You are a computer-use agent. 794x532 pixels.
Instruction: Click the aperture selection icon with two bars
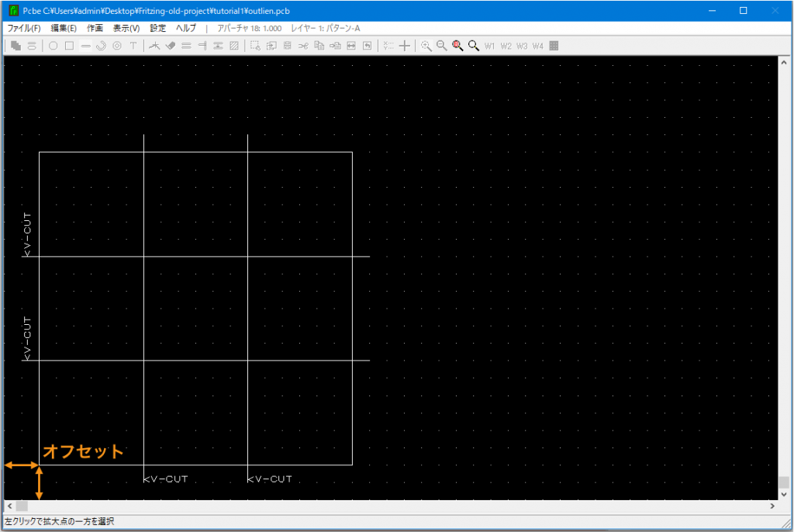[x=32, y=46]
